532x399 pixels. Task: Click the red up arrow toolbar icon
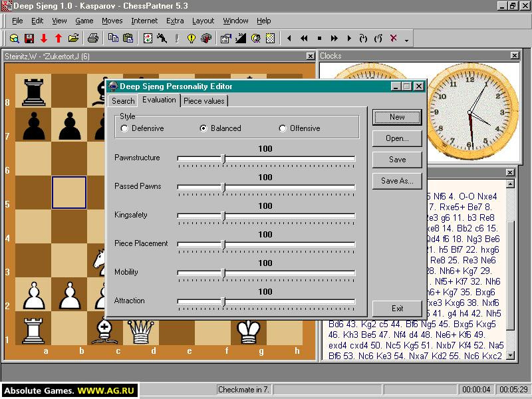click(59, 39)
